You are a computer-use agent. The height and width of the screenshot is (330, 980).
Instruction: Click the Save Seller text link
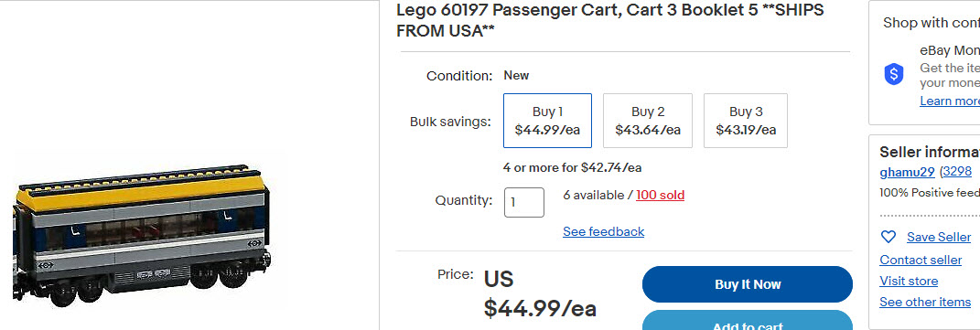coord(939,237)
